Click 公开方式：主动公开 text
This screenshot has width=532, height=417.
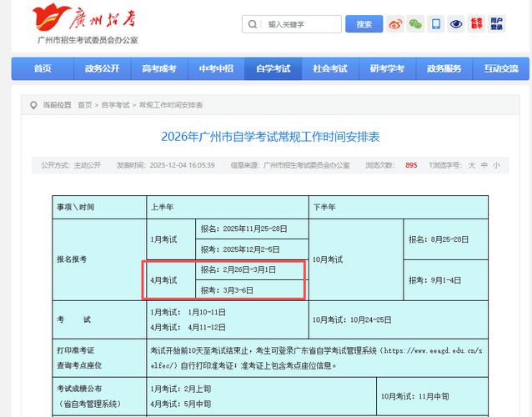(71, 165)
